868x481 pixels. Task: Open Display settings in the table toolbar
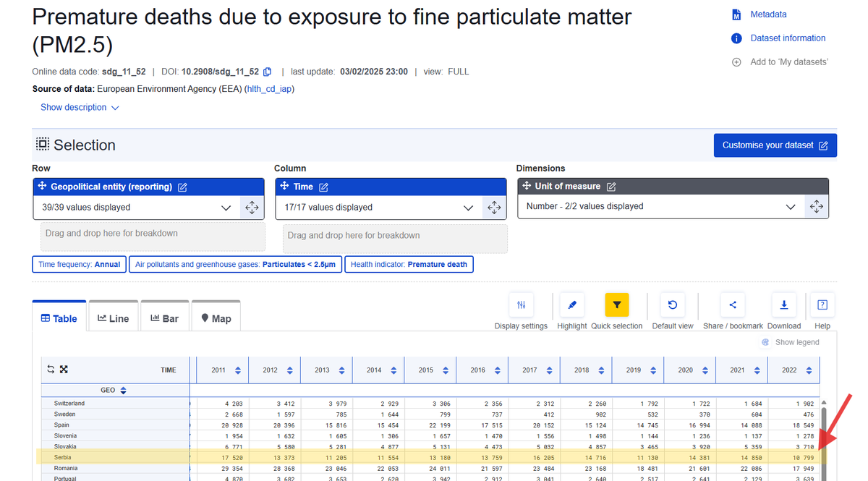[x=521, y=305]
